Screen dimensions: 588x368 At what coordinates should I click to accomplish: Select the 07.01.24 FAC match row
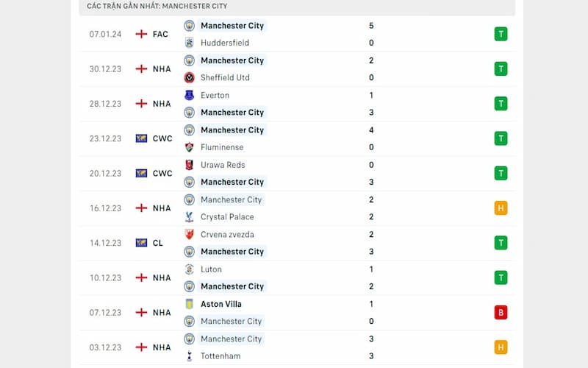[x=297, y=34]
